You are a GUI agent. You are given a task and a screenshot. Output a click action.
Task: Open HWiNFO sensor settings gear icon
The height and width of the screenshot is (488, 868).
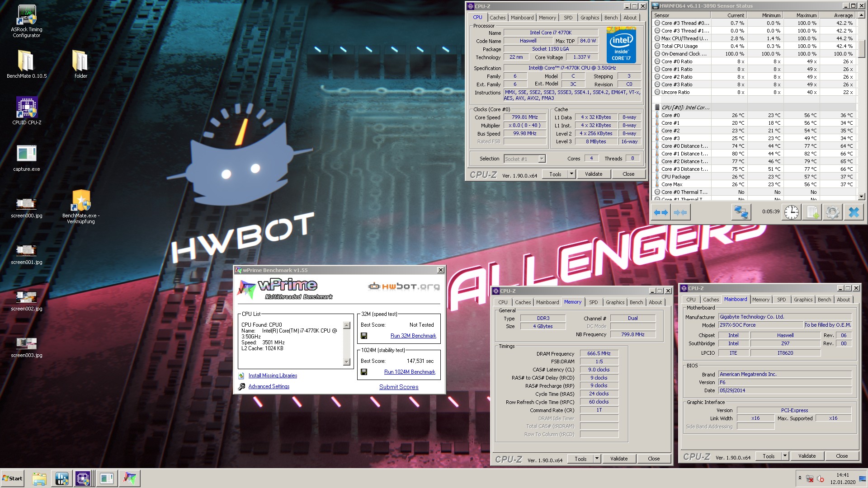832,212
